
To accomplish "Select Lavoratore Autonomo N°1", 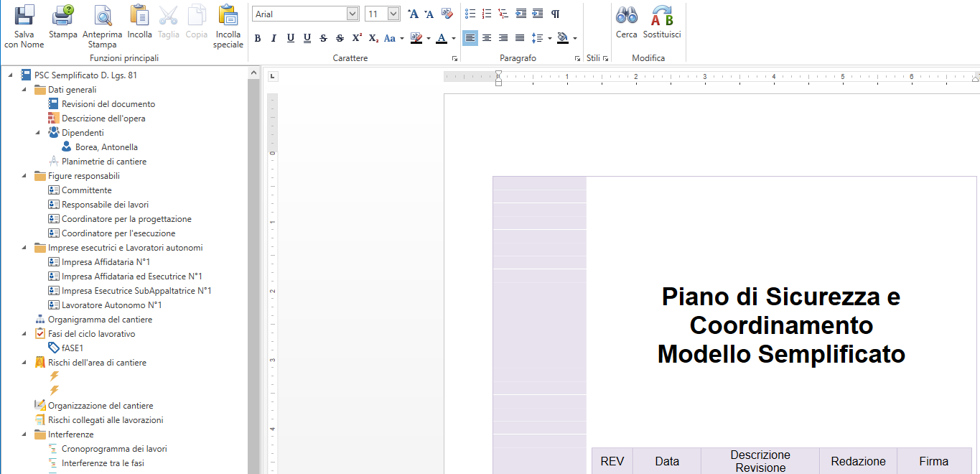I will (x=112, y=305).
